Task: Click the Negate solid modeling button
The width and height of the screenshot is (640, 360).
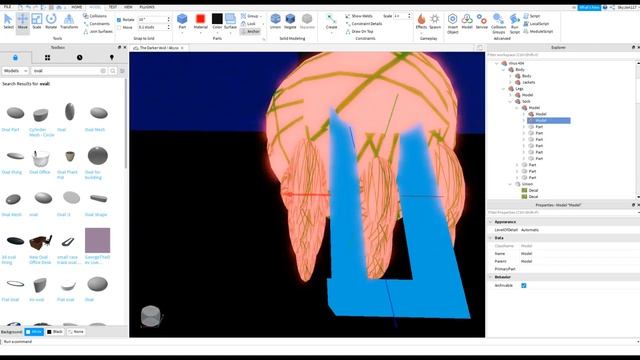Action: 290,21
